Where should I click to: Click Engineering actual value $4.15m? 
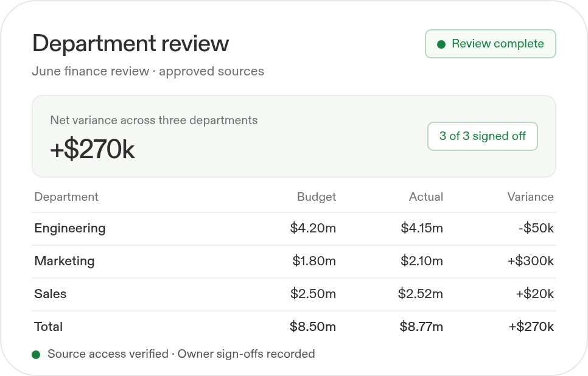tap(422, 228)
